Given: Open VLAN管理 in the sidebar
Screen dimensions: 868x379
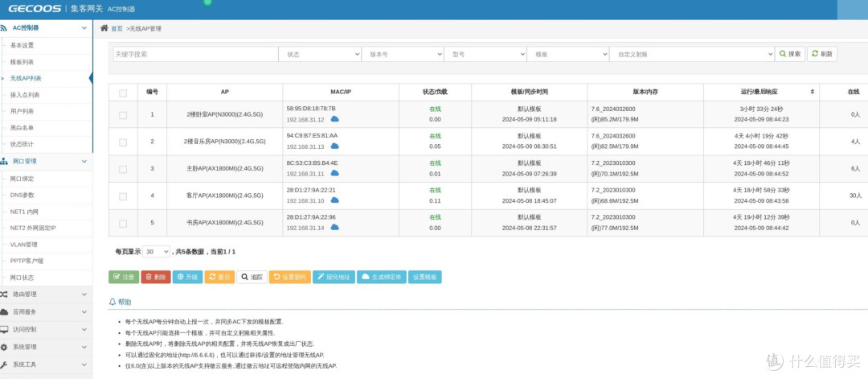Looking at the screenshot, I should click(x=24, y=245).
